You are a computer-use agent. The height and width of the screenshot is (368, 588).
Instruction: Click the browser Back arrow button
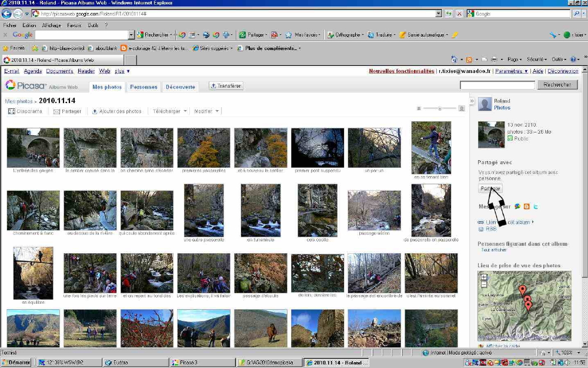pos(6,14)
